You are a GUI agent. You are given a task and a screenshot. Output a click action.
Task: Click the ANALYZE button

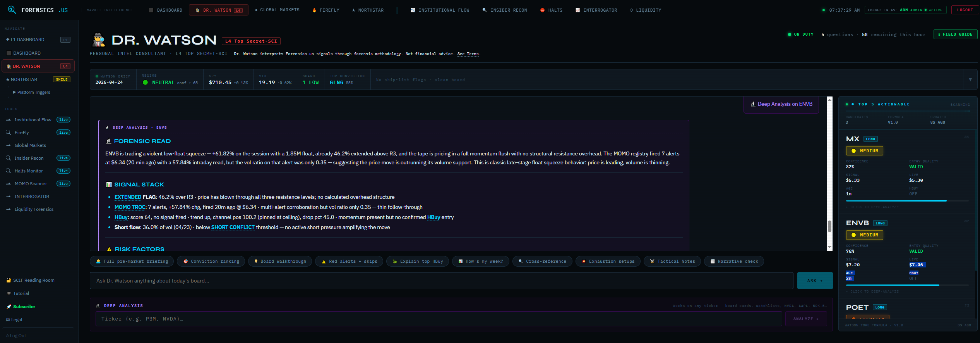click(806, 319)
